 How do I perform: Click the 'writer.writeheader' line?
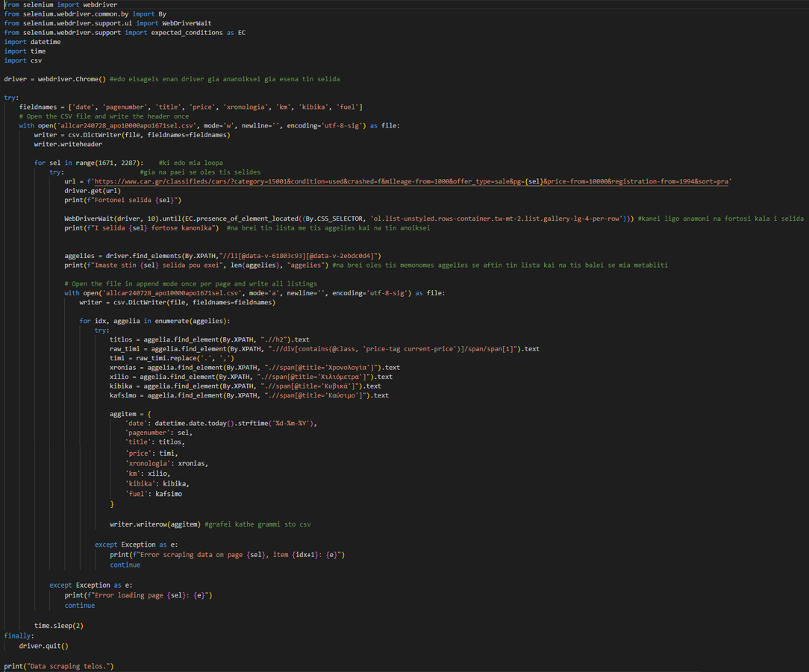[68, 144]
